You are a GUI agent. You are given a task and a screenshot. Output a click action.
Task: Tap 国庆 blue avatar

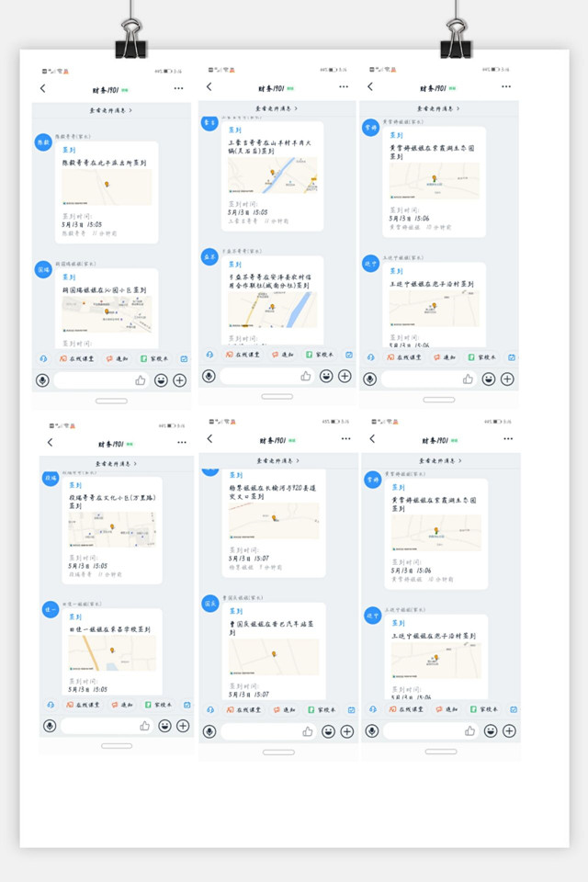point(210,604)
